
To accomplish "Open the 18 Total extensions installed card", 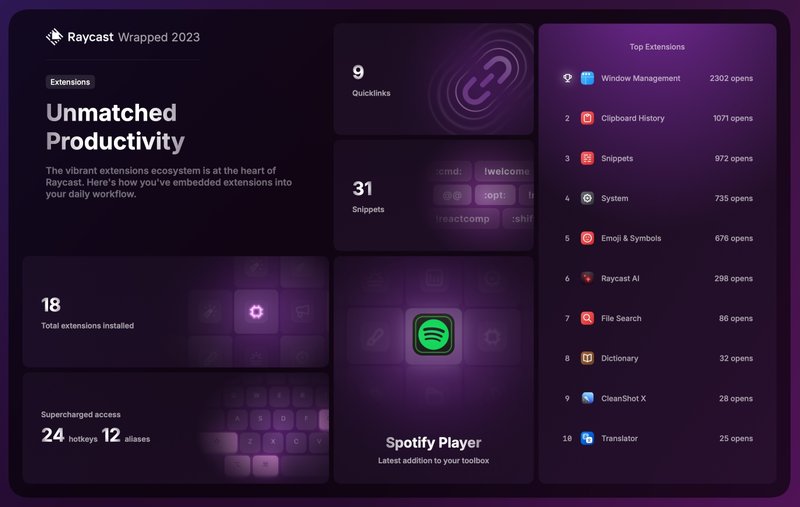I will coord(176,312).
